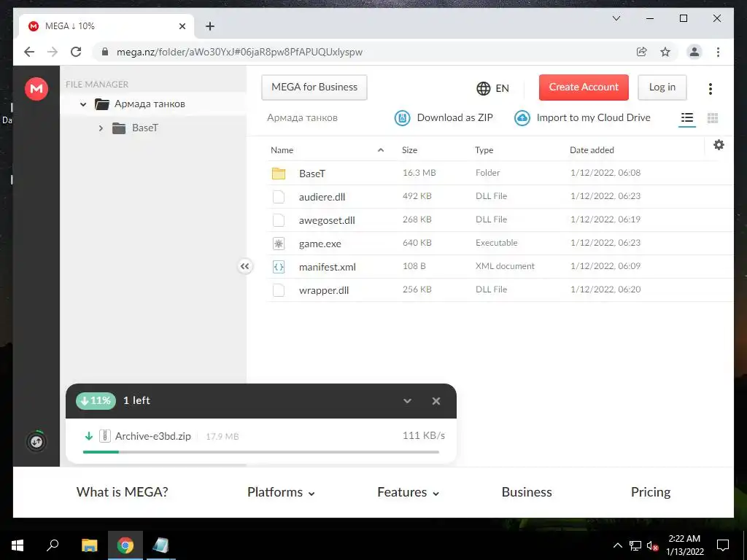This screenshot has height=560, width=747.
Task: Select the wrapper.dll file name
Action: tap(324, 290)
